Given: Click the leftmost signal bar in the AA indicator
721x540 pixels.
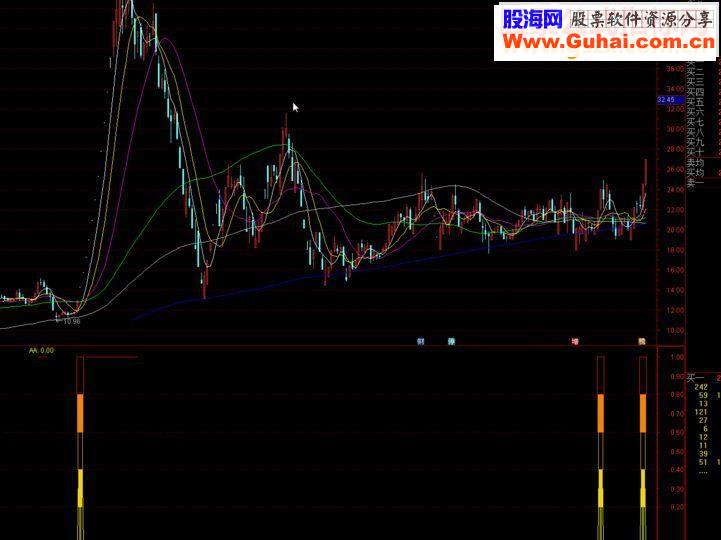Looking at the screenshot, I should [x=80, y=448].
